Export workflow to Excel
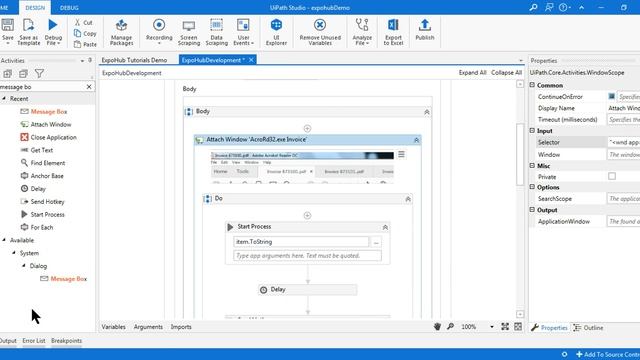 [x=393, y=31]
